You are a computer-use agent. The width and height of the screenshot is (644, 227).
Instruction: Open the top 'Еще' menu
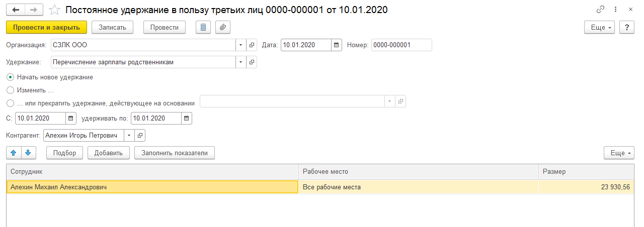click(599, 28)
